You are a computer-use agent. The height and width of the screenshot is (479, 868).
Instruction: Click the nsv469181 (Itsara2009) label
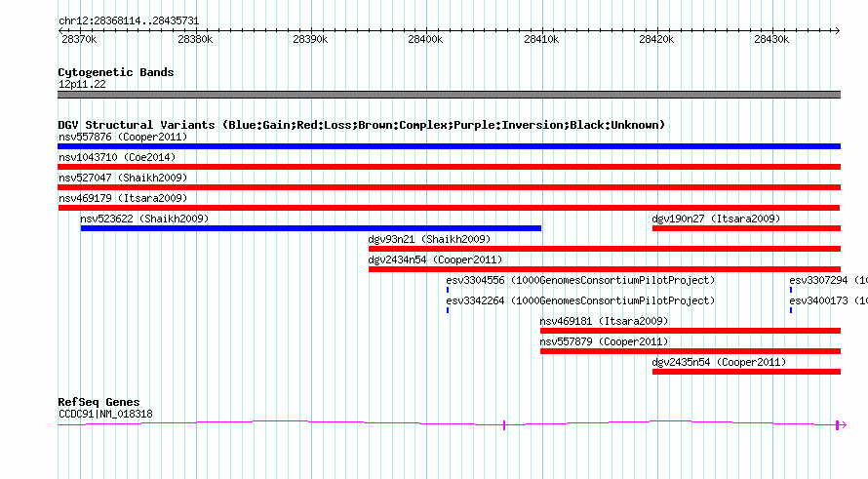coord(604,321)
